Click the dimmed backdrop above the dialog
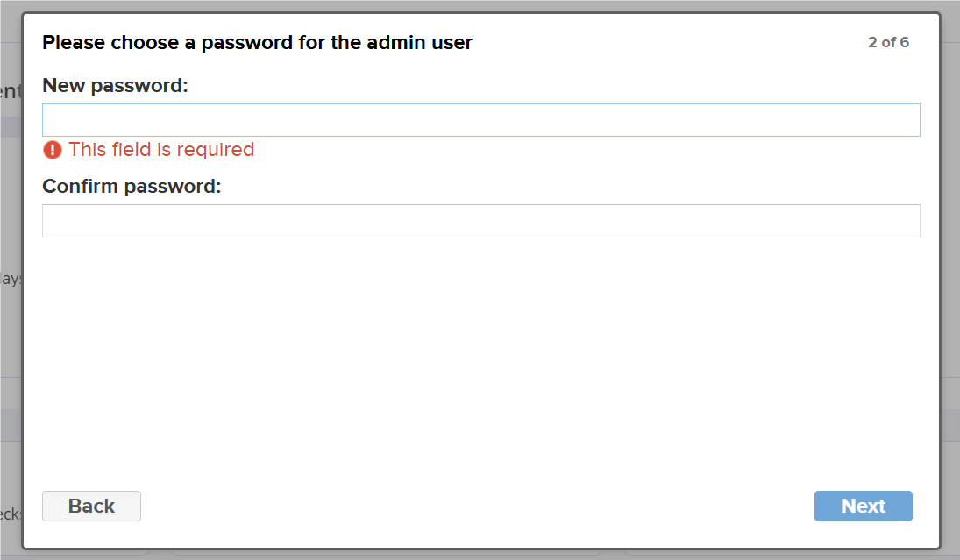960x560 pixels. click(x=480, y=5)
